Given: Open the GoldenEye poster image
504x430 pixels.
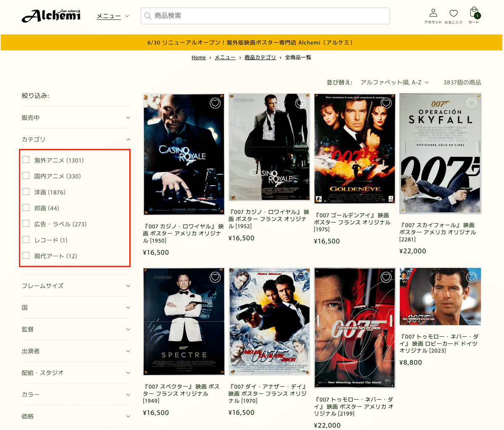Looking at the screenshot, I should (355, 149).
